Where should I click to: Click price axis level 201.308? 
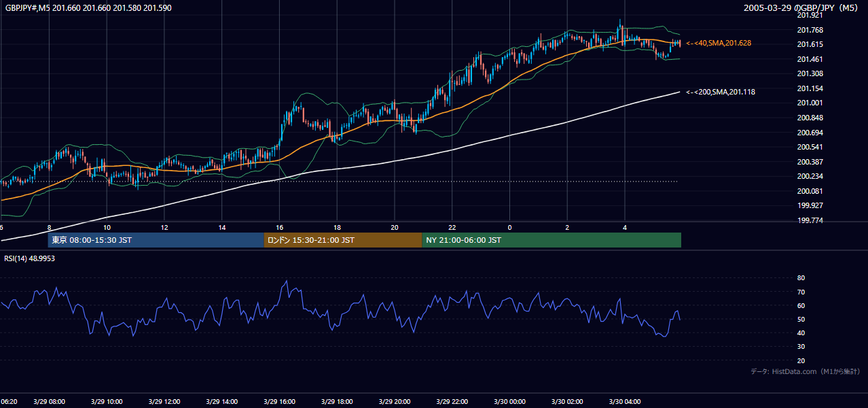pos(810,73)
